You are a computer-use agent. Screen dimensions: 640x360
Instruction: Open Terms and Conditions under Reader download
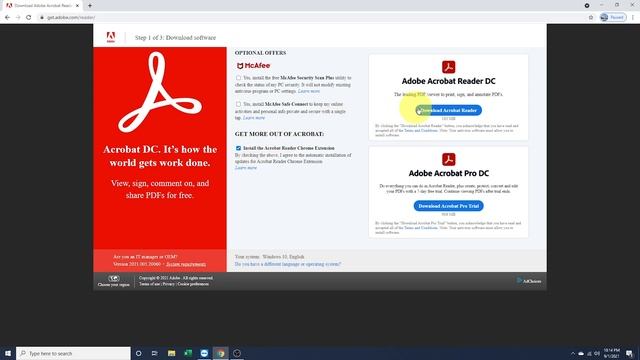[x=421, y=131]
